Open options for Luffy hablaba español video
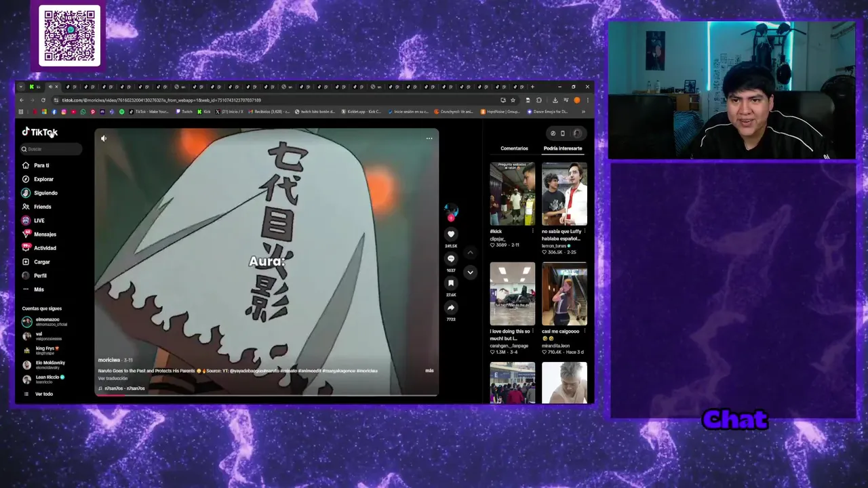 click(585, 231)
